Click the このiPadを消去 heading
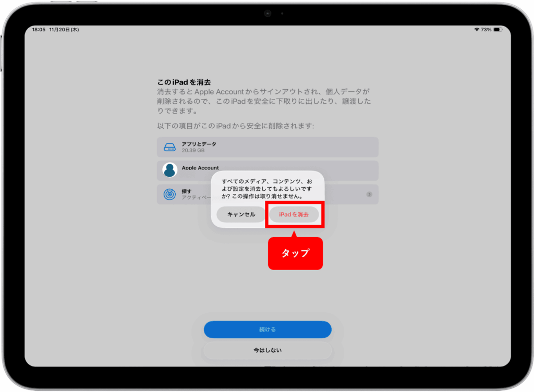Viewport: 534px width, 392px height. pos(184,82)
